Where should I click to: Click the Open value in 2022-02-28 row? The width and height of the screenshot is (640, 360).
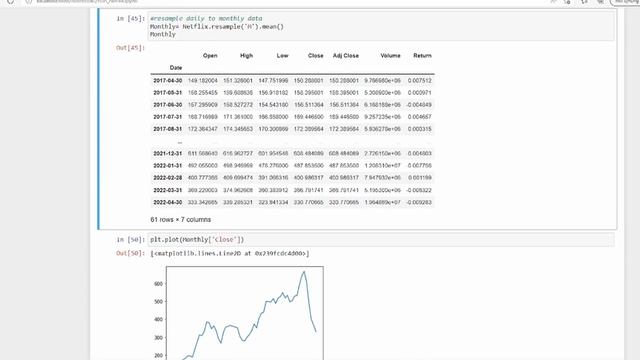pos(203,178)
